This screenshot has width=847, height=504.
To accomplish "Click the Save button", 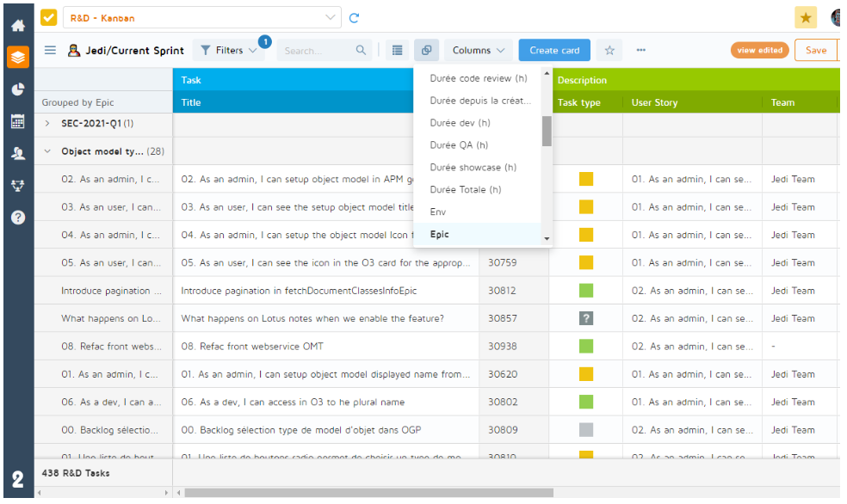I will pos(815,51).
